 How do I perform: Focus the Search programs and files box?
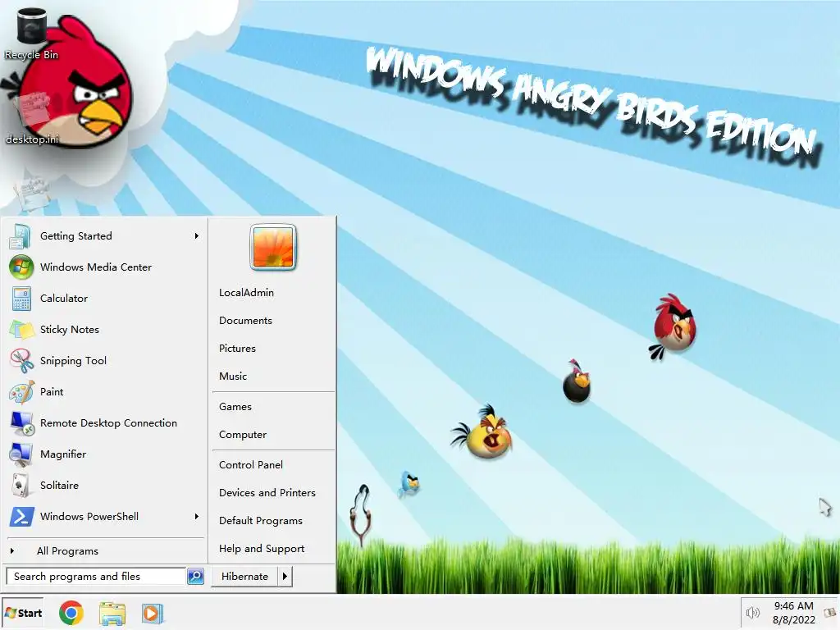pyautogui.click(x=96, y=577)
